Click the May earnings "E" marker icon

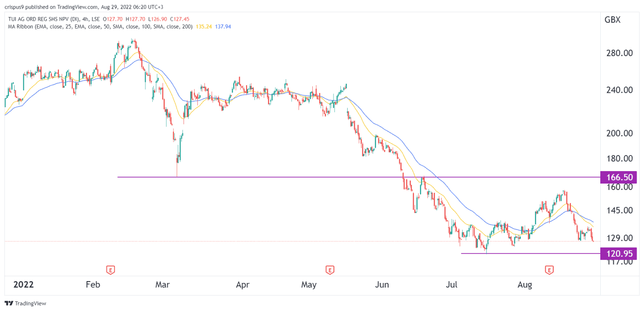(330, 271)
